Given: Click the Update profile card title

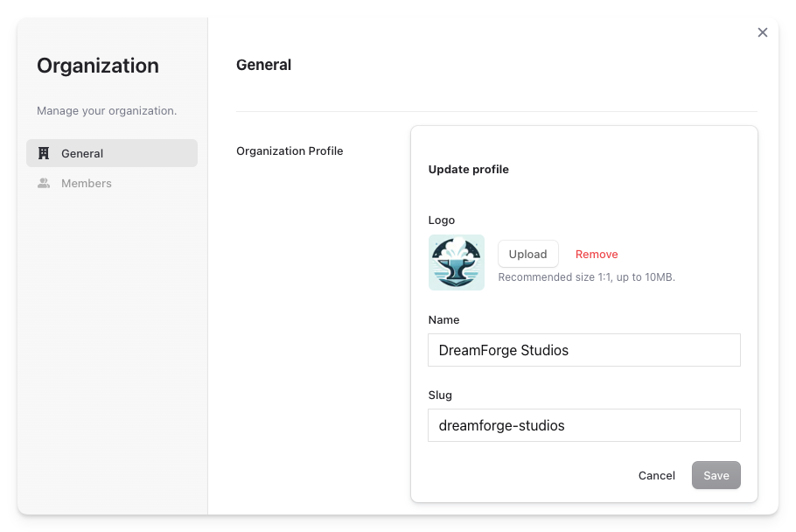Looking at the screenshot, I should tap(468, 170).
